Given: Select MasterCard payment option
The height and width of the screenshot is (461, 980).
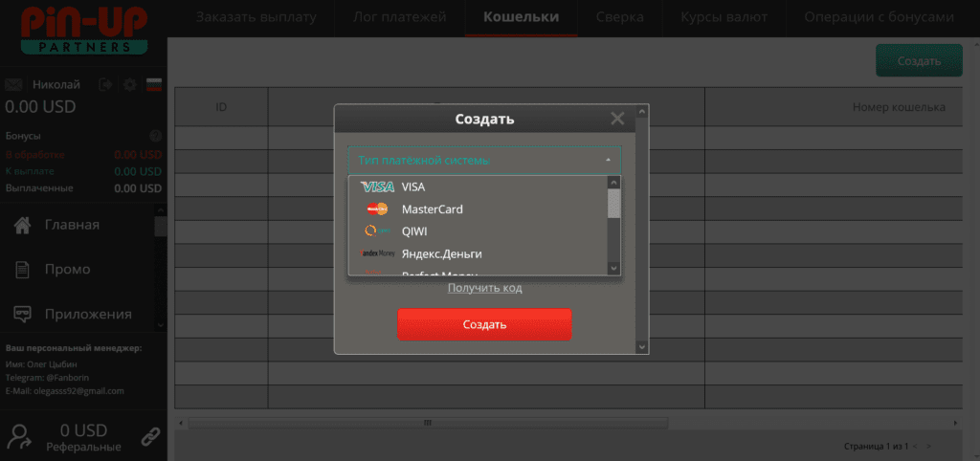Looking at the screenshot, I should (x=479, y=209).
